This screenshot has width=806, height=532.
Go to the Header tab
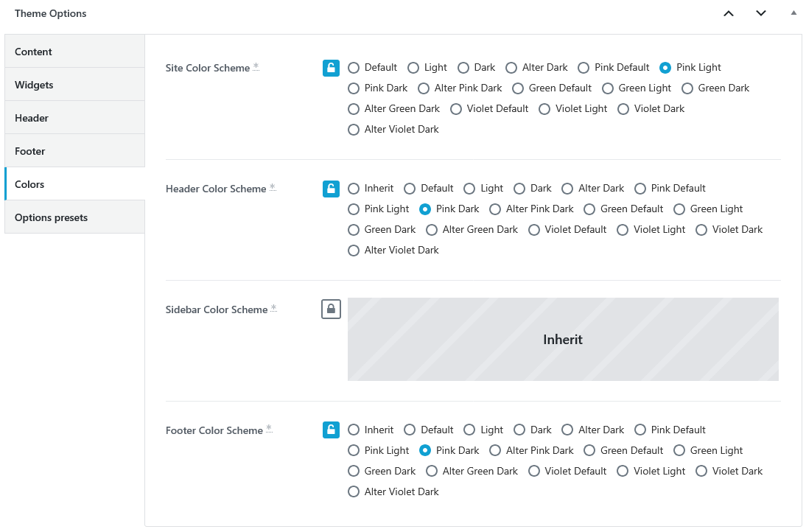click(x=75, y=118)
